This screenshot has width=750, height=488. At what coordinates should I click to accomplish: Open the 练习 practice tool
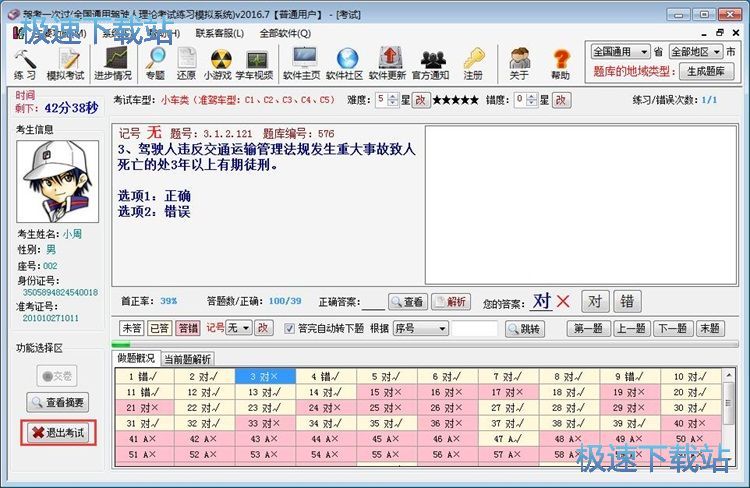(24, 64)
